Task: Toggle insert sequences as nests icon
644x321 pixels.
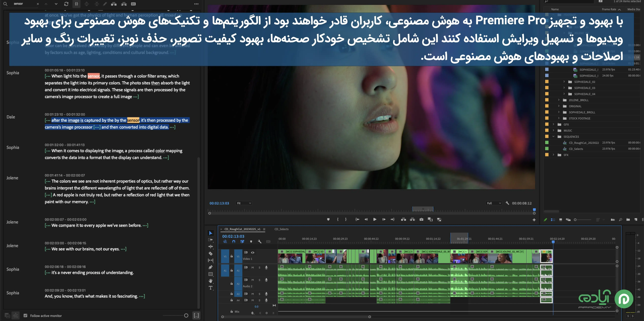Action: click(225, 242)
